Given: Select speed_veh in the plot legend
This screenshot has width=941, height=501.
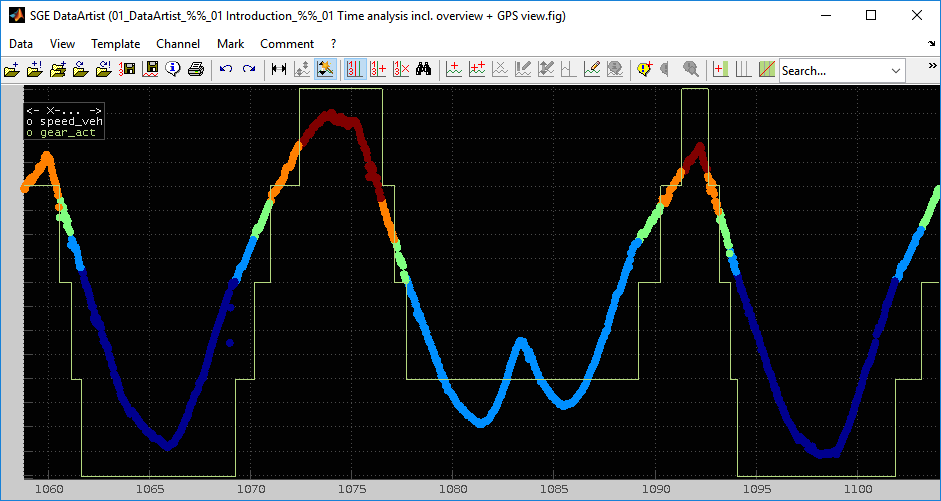Looking at the screenshot, I should 71,122.
